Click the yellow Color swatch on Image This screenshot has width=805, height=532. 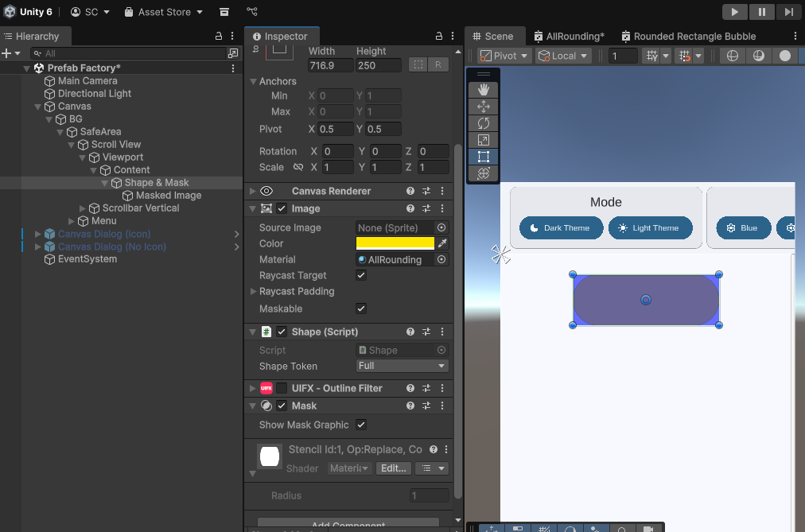pyautogui.click(x=395, y=243)
